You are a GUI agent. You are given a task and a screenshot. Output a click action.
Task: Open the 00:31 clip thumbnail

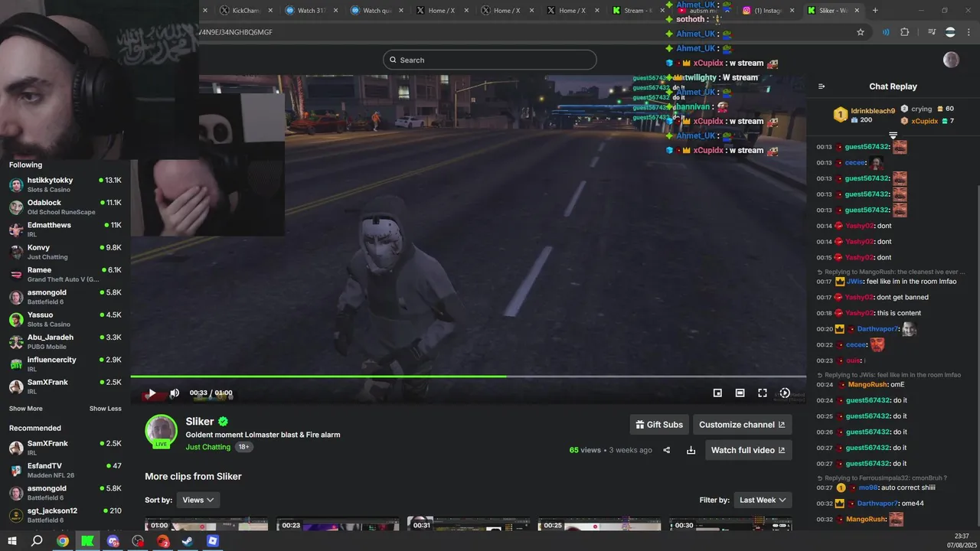tap(469, 525)
